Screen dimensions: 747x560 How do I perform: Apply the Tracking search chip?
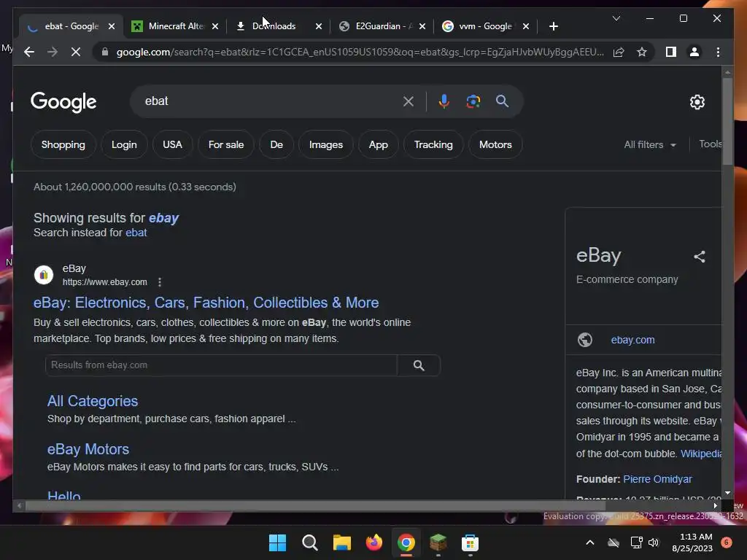[x=433, y=145]
